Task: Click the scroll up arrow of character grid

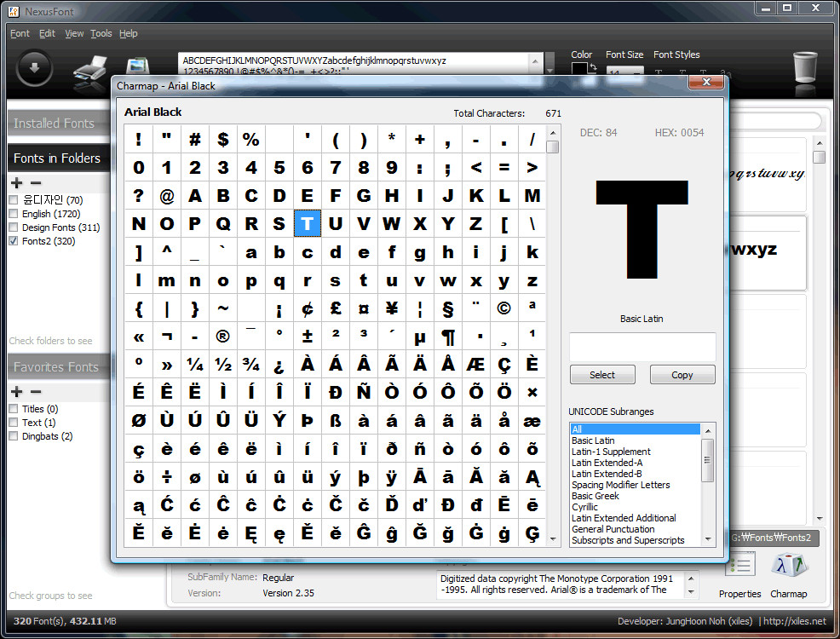Action: click(x=553, y=132)
